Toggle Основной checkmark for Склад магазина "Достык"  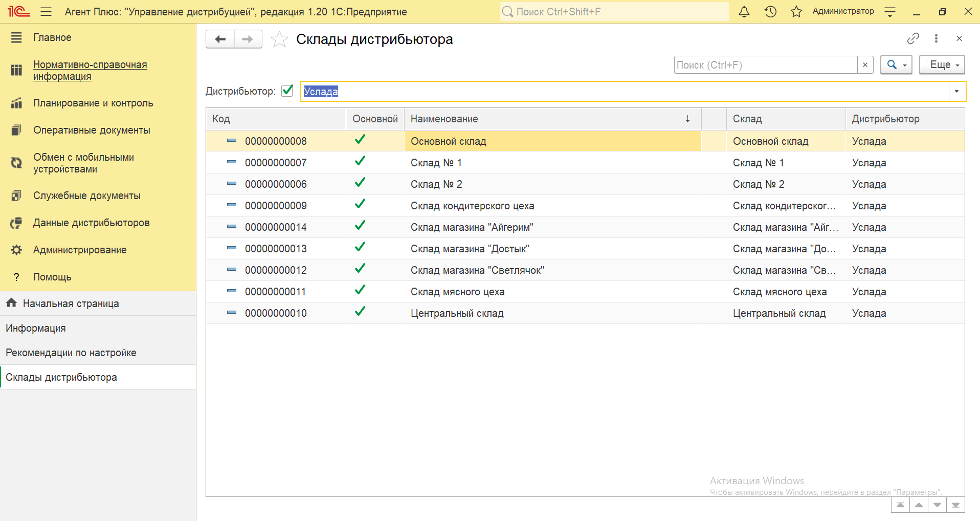coord(360,247)
